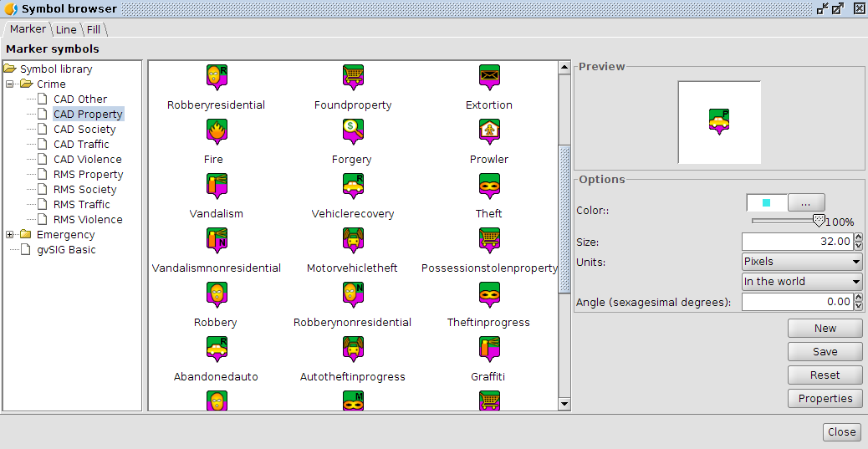
Task: Open the Units dropdown showing Pixels
Action: coord(802,262)
